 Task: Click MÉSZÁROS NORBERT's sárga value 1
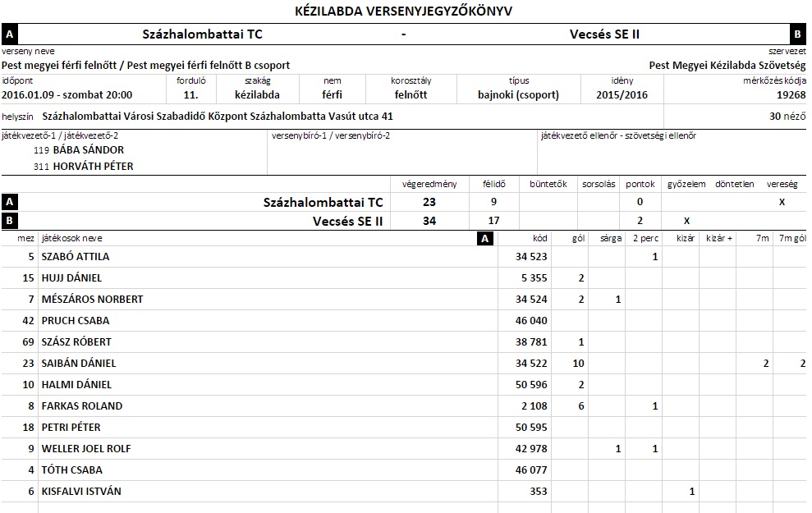coord(617,300)
